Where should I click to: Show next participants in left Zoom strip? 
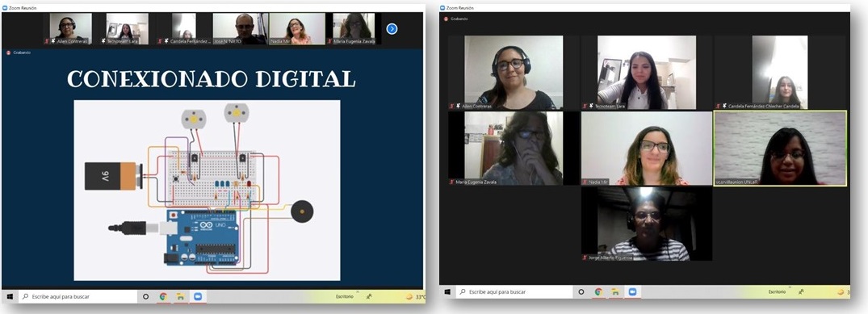(392, 29)
